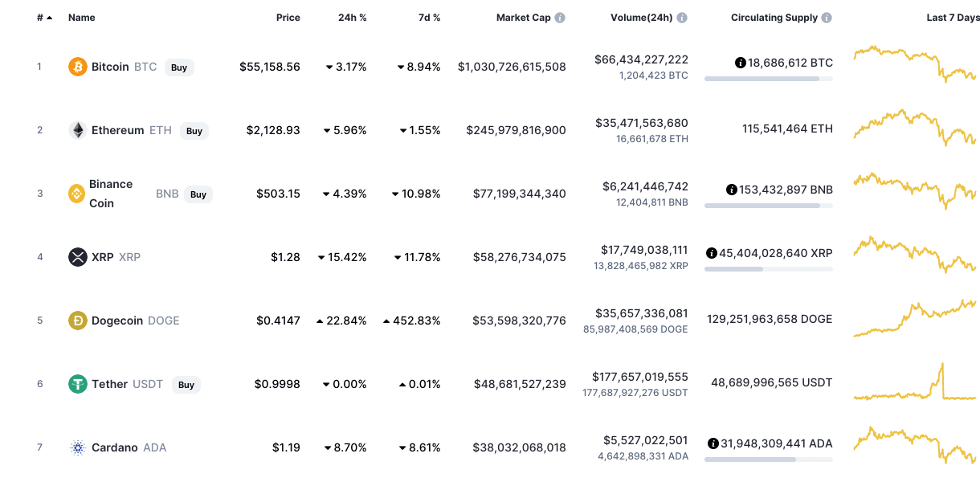Image resolution: width=980 pixels, height=482 pixels.
Task: Open the Circulating Supply info icon
Action: (827, 17)
